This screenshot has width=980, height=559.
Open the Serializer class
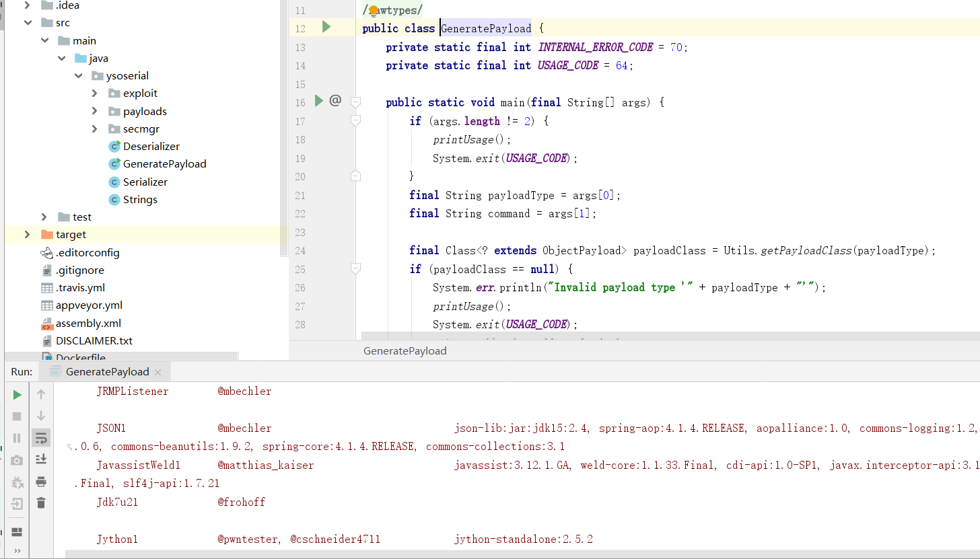point(145,182)
